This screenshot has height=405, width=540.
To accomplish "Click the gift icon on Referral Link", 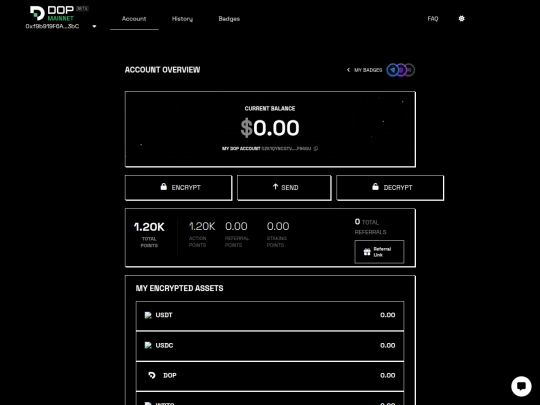I will (x=367, y=252).
